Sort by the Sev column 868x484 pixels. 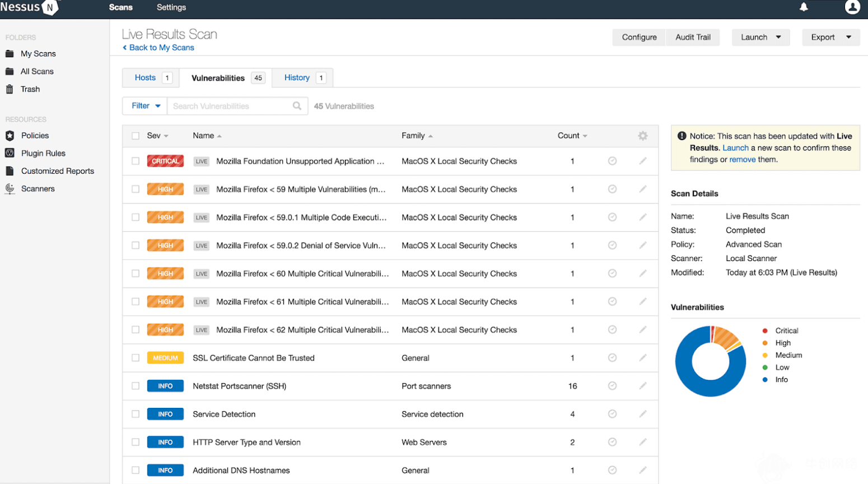tap(157, 136)
